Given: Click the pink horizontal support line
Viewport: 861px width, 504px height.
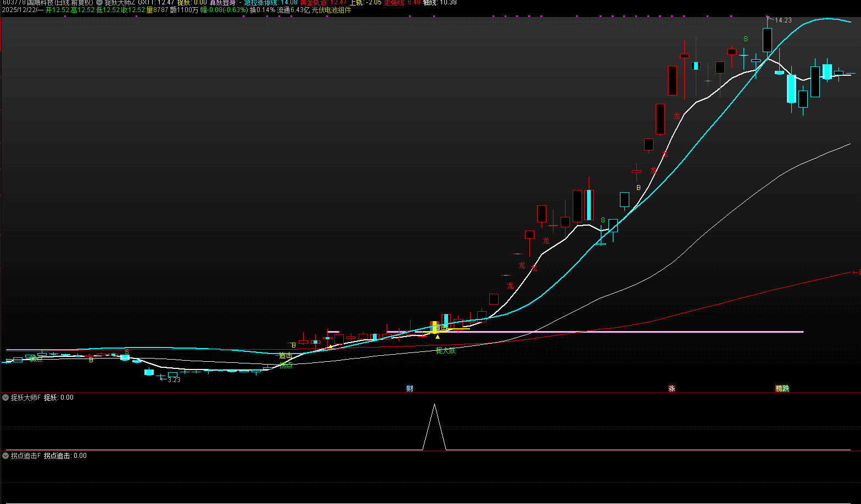Looking at the screenshot, I should click(x=659, y=332).
